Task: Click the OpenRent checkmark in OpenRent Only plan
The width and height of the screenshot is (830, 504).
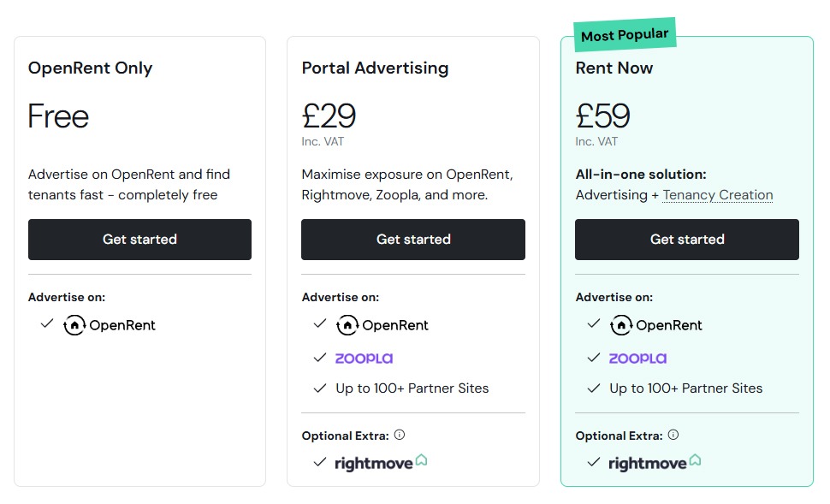Action: coord(47,324)
